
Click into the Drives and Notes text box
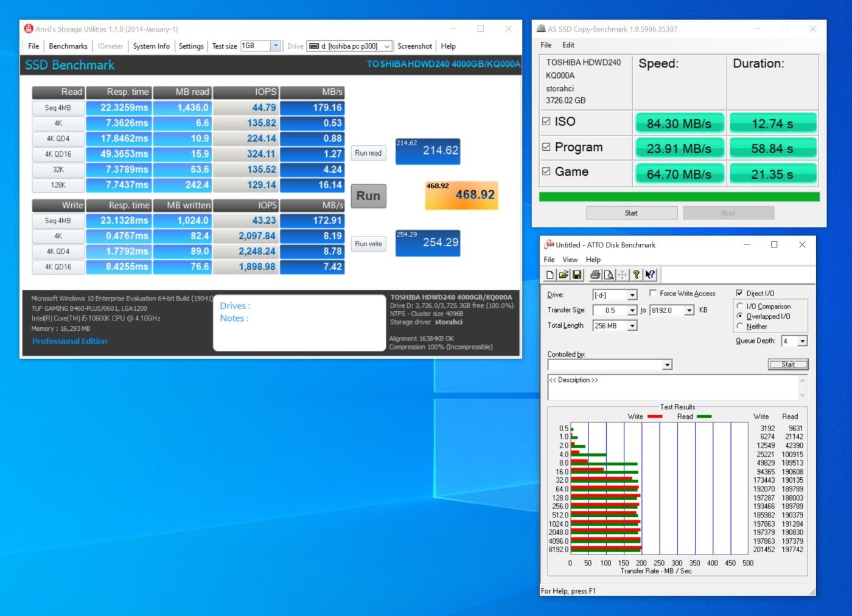pyautogui.click(x=299, y=323)
